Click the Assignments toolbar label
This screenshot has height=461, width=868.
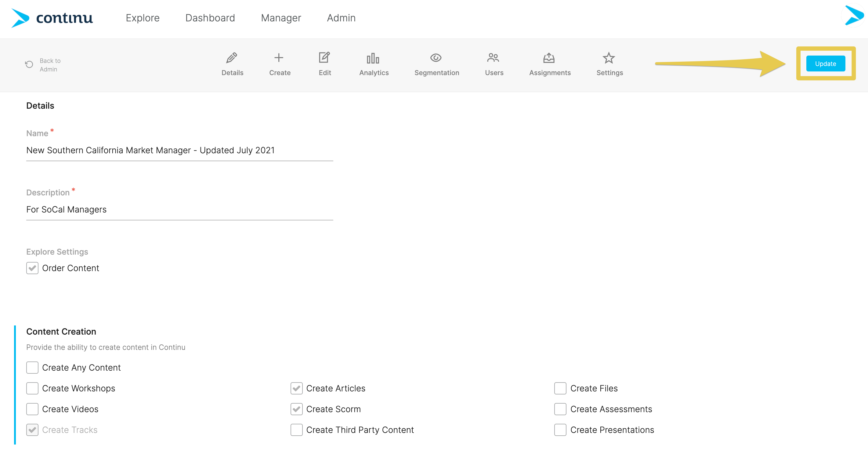click(550, 73)
